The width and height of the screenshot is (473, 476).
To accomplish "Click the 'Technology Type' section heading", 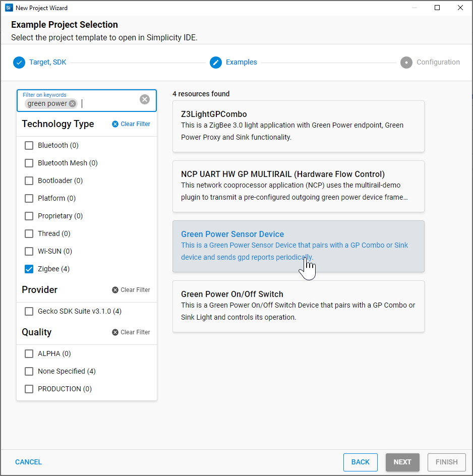I will pos(58,124).
